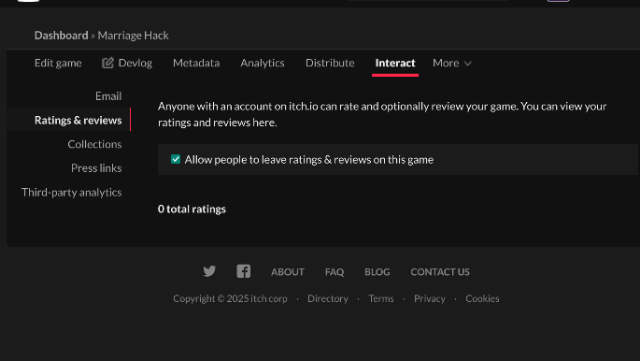
Task: Uncheck Allow people to leave ratings checkbox
Action: pos(176,159)
